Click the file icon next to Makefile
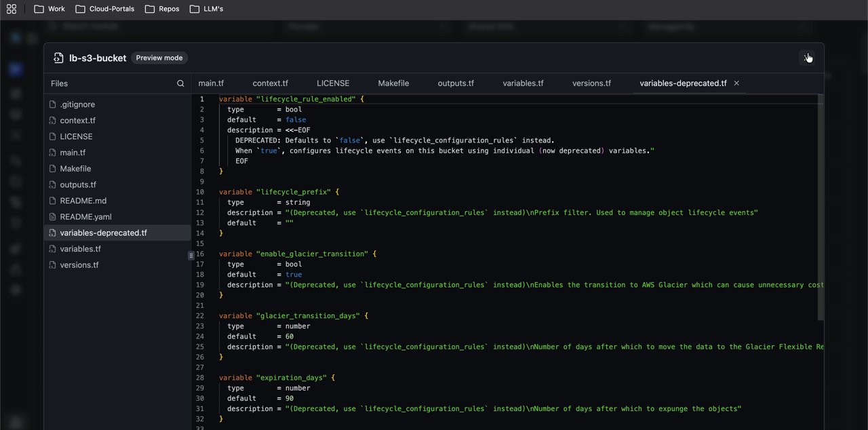 [52, 169]
